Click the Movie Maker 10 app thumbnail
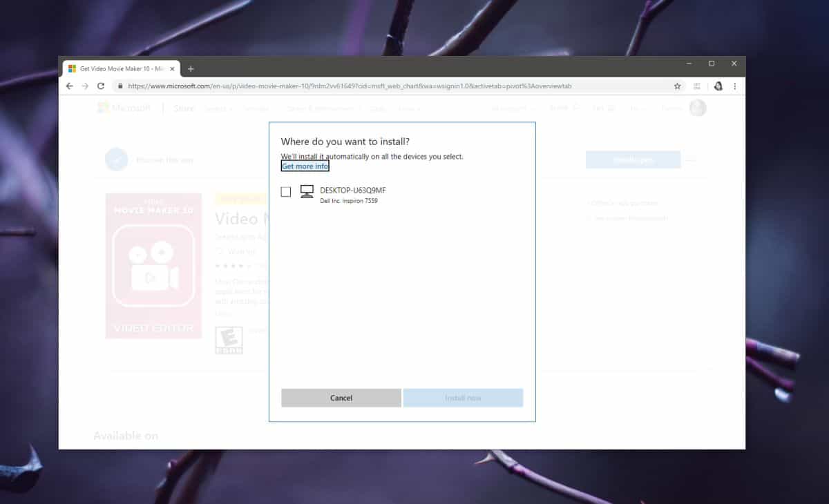This screenshot has height=504, width=829. pyautogui.click(x=153, y=266)
